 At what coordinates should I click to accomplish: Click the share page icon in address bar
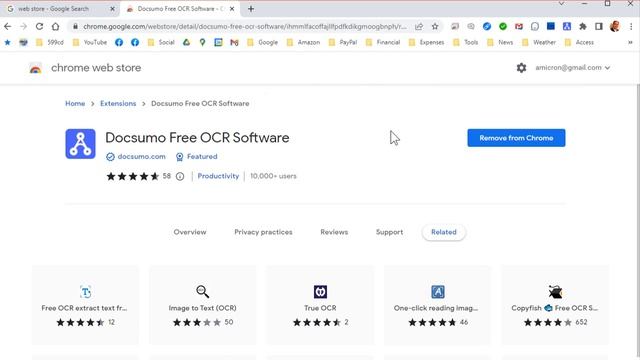pos(419,27)
